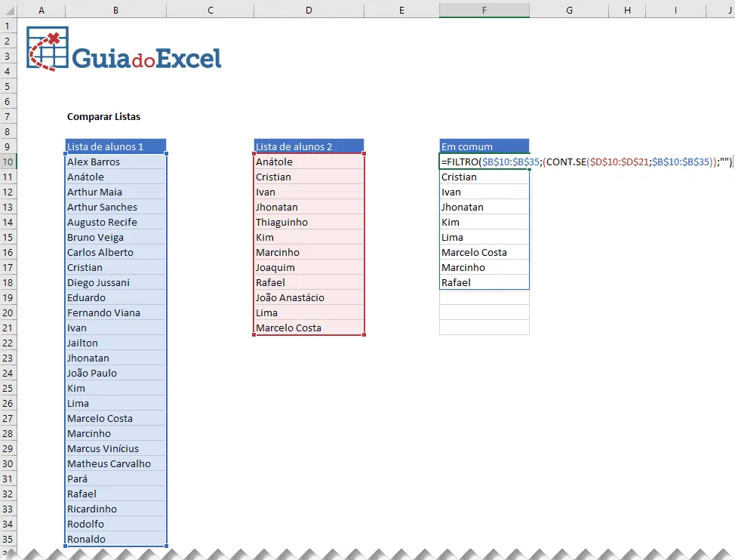Select 'Jhonatan' in Em comum column
735x560 pixels.
484,207
